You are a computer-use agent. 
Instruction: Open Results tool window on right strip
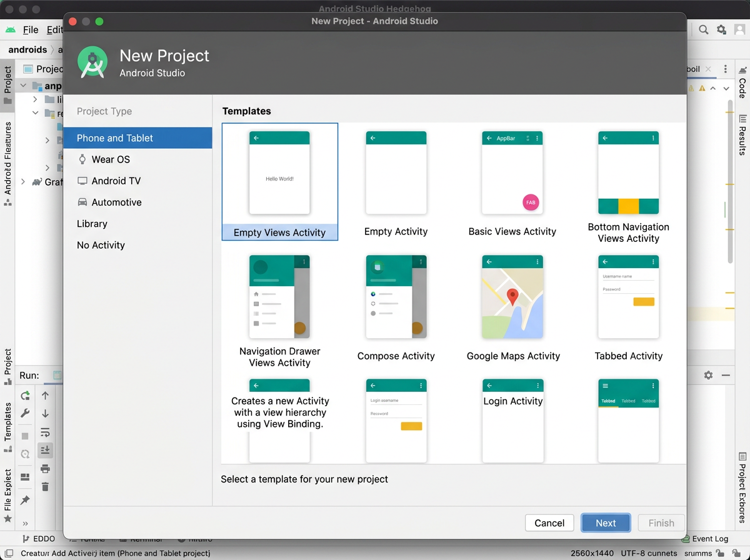[x=742, y=134]
